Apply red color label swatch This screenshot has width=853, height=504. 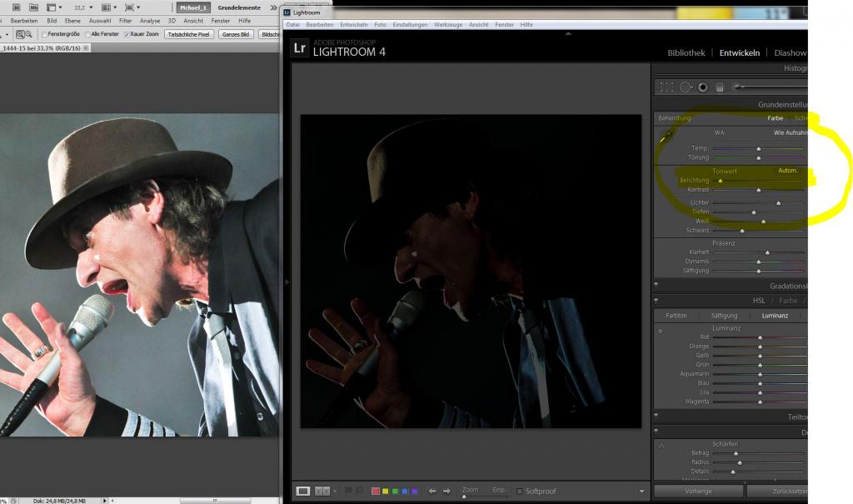coord(376,491)
